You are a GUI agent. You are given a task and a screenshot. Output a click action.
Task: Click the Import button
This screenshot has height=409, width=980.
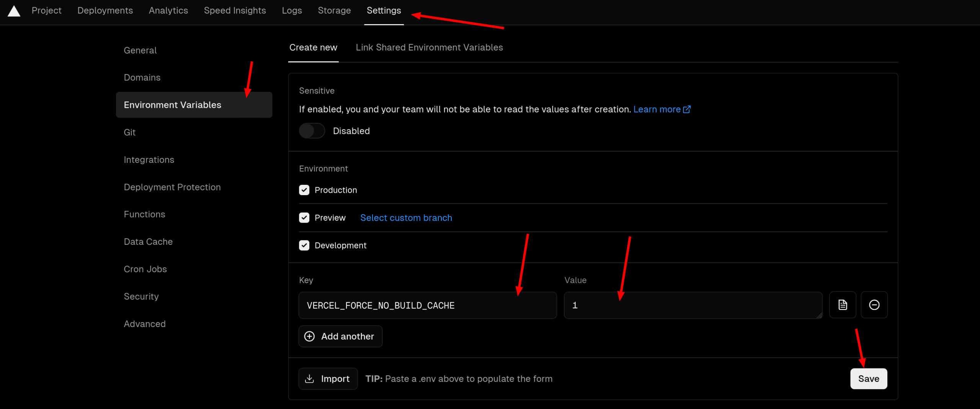(x=328, y=378)
